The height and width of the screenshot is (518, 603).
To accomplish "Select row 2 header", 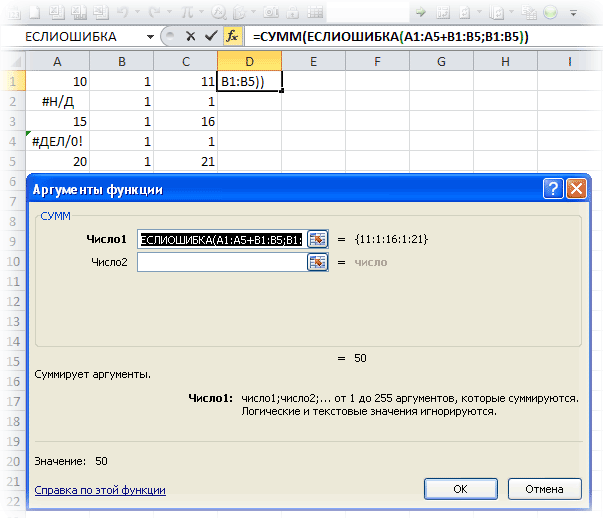I will click(13, 101).
